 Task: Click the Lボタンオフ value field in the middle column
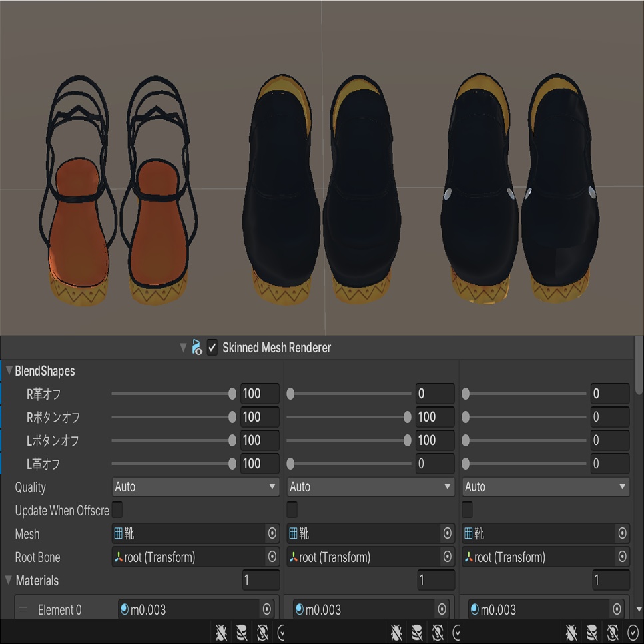(x=435, y=440)
